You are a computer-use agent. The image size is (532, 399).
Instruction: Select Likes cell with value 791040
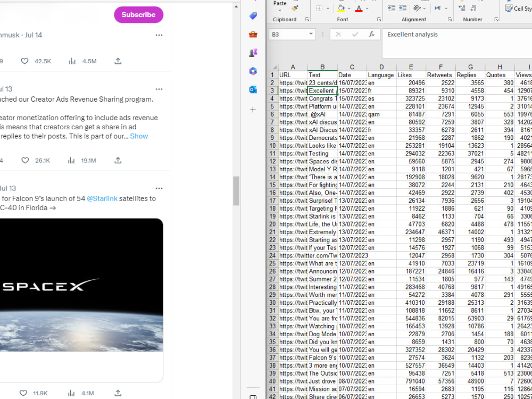click(411, 381)
